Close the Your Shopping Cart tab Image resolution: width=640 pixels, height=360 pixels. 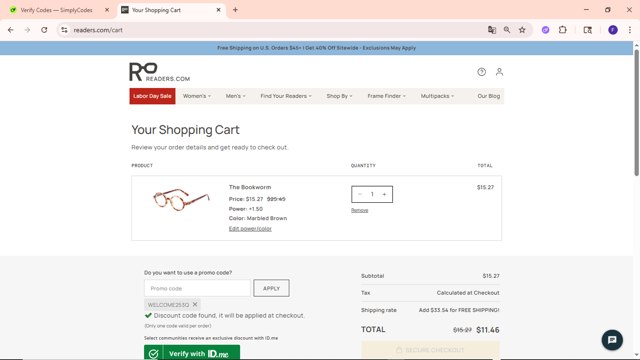218,10
